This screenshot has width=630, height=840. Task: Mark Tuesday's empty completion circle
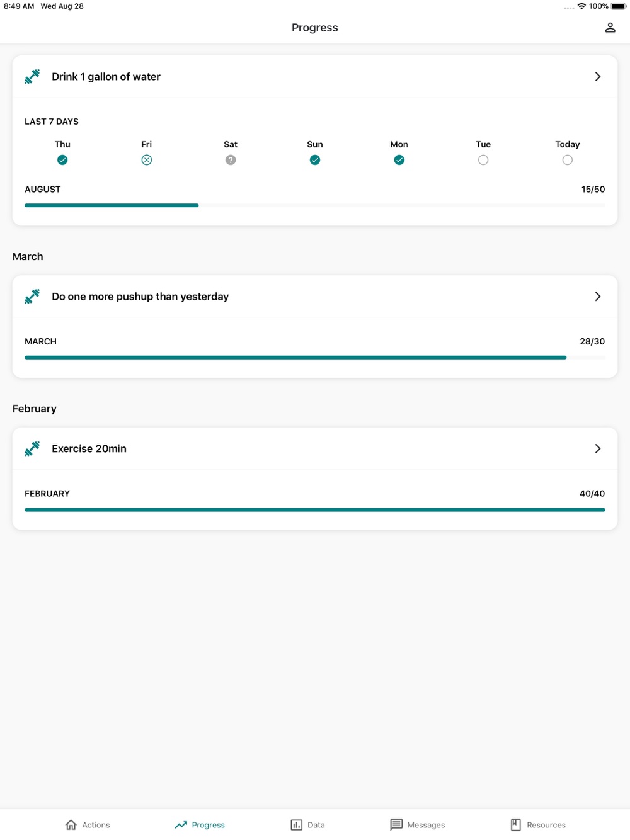(x=483, y=160)
